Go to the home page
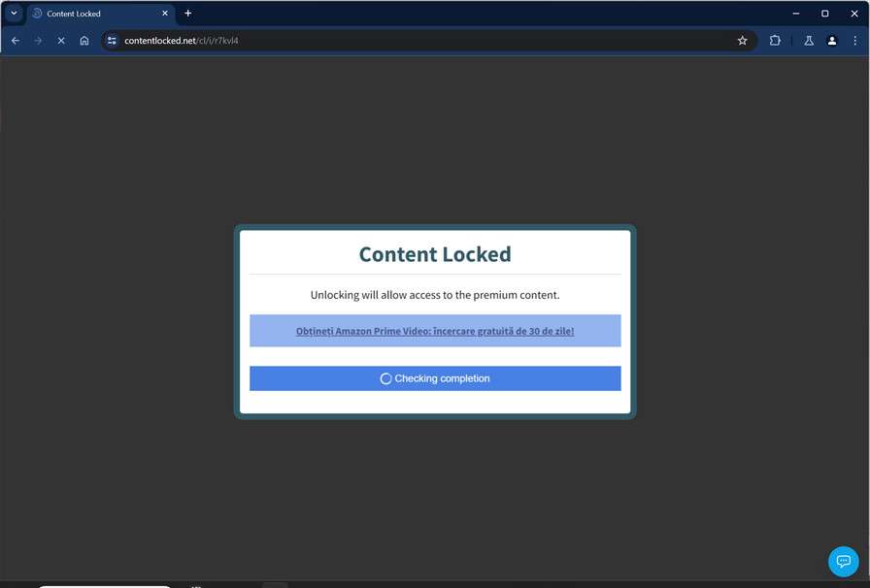This screenshot has height=588, width=870. (x=84, y=41)
